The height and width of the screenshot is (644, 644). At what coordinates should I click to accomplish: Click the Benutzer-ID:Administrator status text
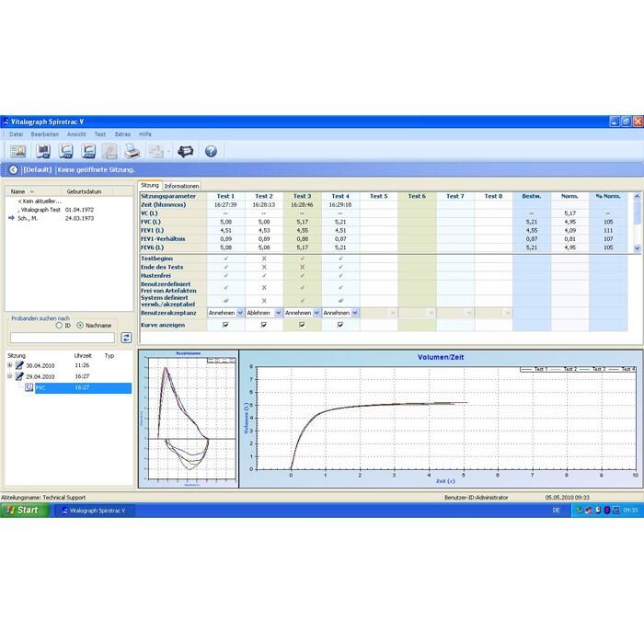476,498
